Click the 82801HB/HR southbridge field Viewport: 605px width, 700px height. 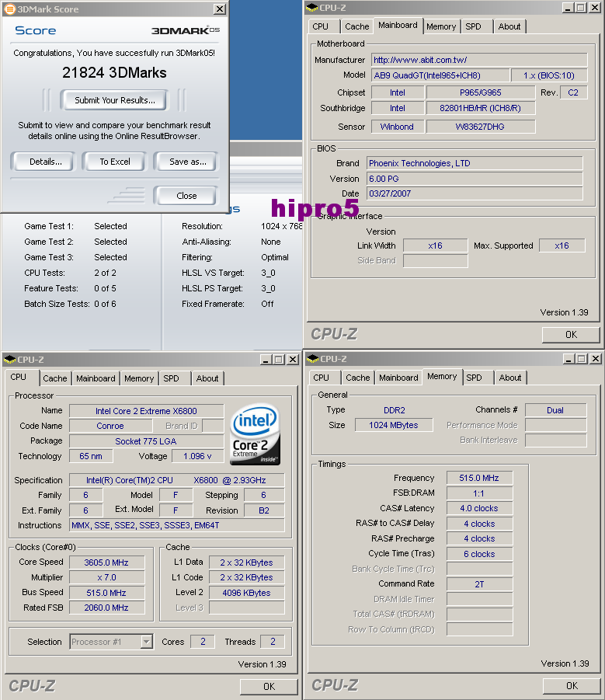[481, 108]
